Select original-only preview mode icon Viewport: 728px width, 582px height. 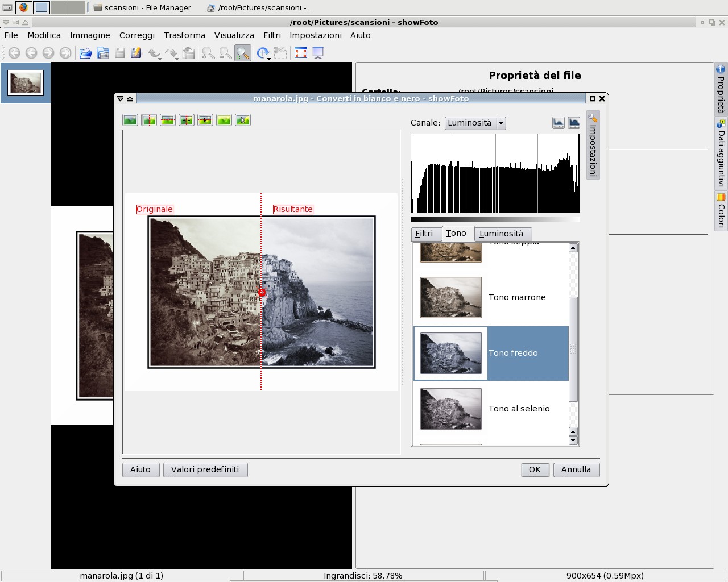point(130,120)
